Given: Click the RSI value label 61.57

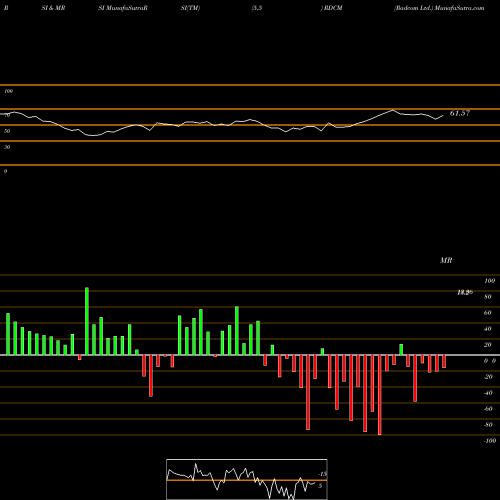Looking at the screenshot, I should click(460, 113).
